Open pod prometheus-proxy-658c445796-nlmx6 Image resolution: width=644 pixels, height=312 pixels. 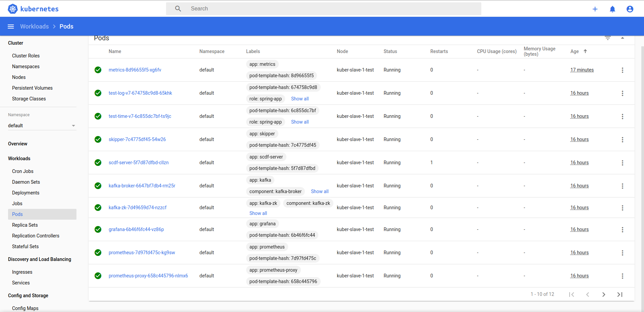tap(148, 276)
